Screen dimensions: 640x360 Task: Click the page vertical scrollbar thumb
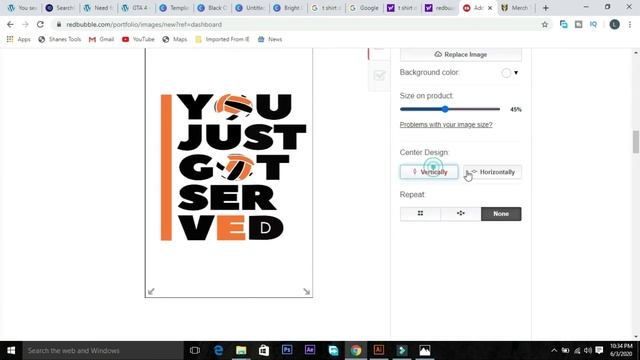pos(636,142)
